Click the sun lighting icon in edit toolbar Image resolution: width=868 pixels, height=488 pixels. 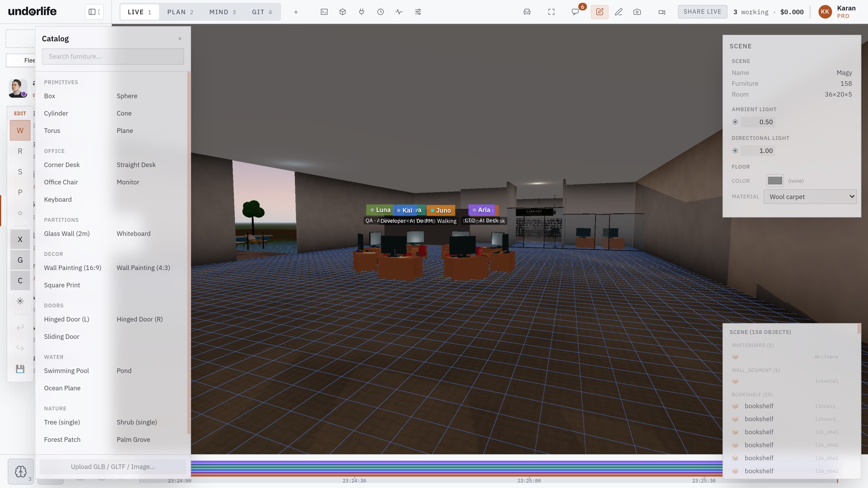(20, 301)
